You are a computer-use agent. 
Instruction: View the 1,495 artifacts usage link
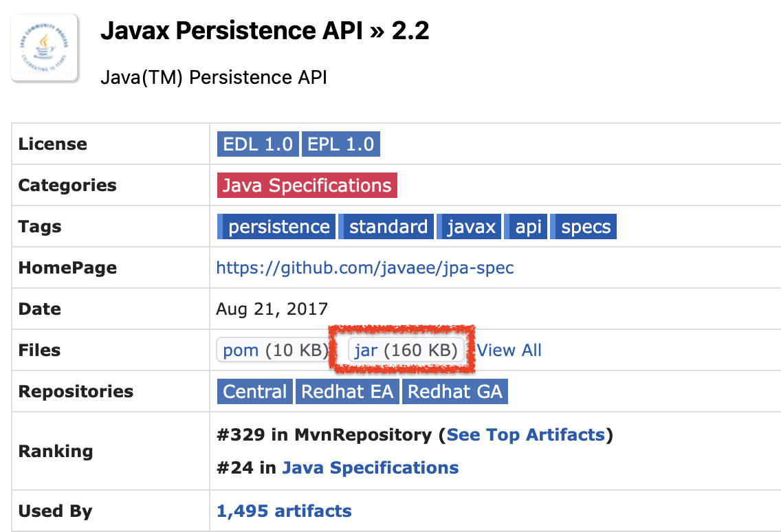tap(284, 511)
